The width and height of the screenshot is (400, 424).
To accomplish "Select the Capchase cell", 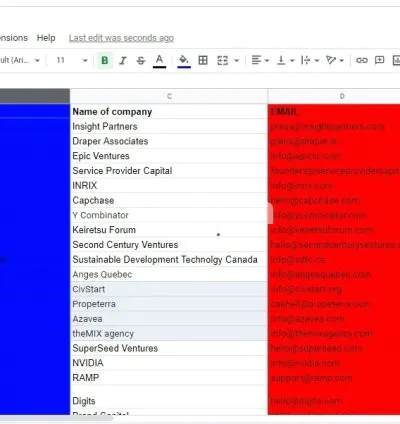I will [x=169, y=200].
